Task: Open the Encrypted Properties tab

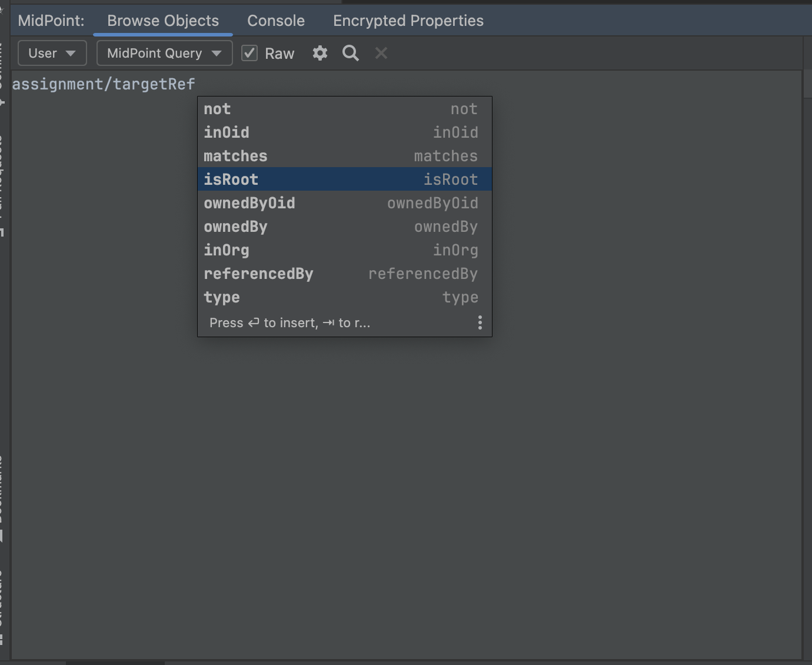Action: click(x=408, y=21)
